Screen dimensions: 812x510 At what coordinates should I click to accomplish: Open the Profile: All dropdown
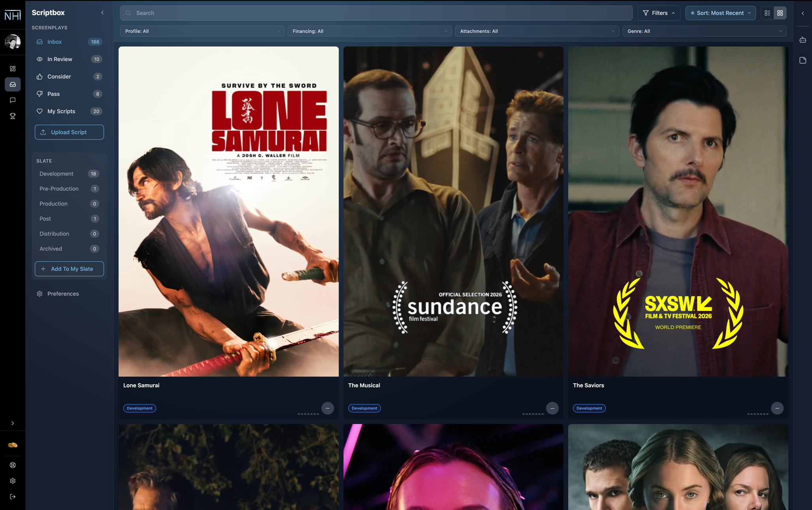coord(202,31)
